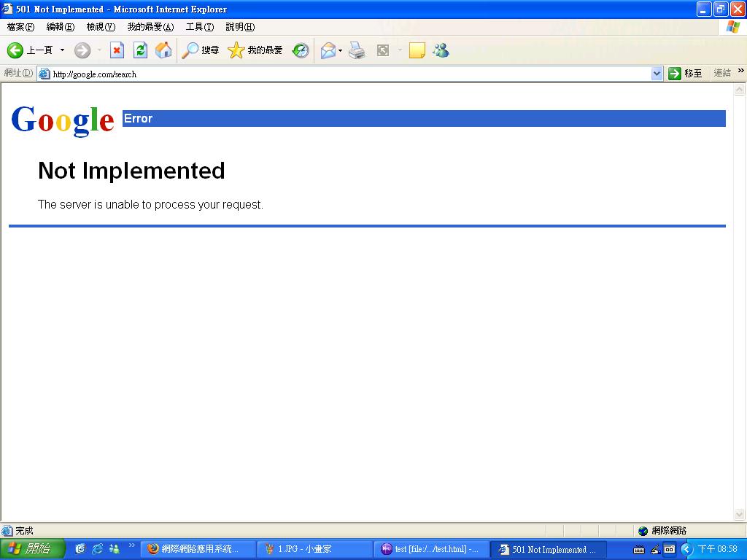Refresh the page with the green arrows icon
The image size is (747, 560).
(x=140, y=50)
